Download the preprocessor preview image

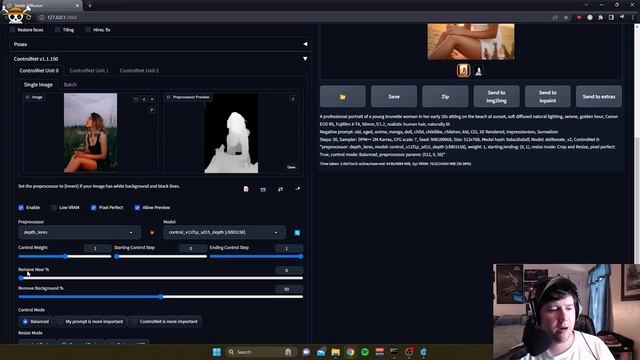tap(293, 99)
